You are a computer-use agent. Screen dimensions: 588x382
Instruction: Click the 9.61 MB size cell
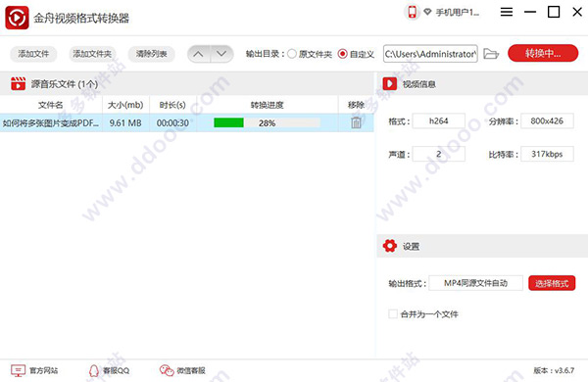click(x=125, y=123)
